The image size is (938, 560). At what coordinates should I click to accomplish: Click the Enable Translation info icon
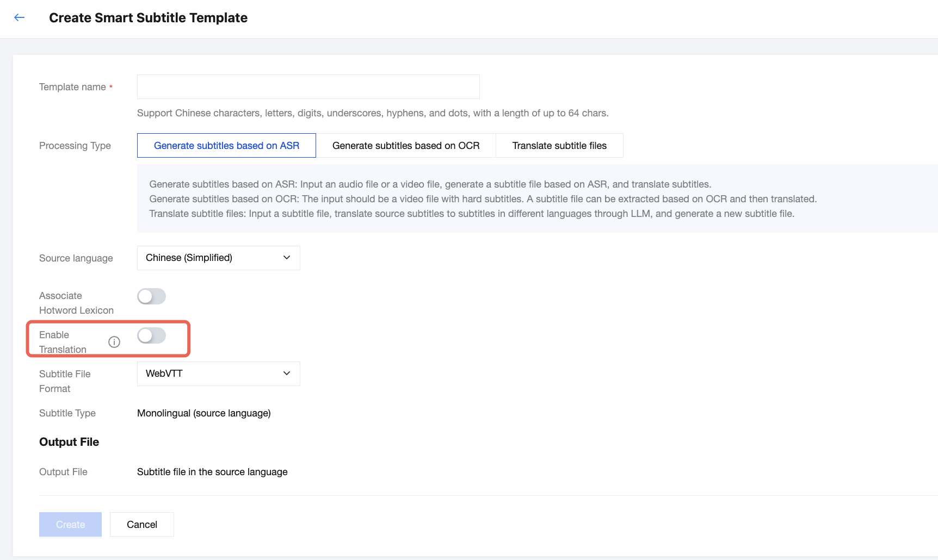114,342
